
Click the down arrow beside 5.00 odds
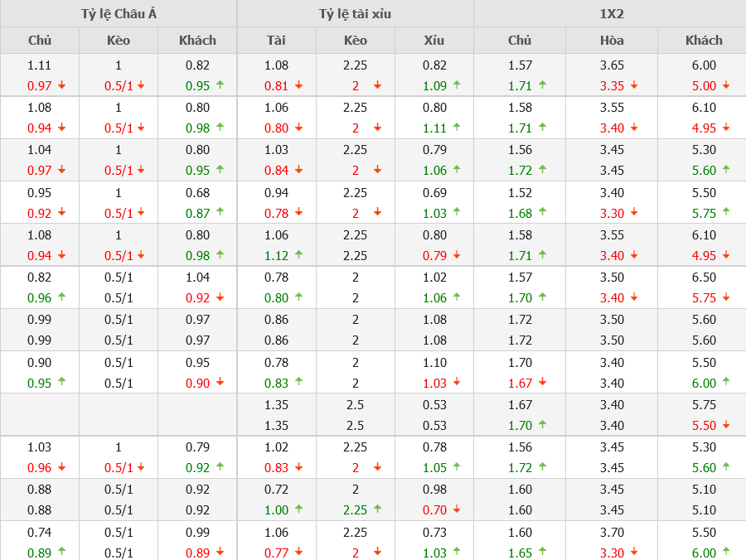pyautogui.click(x=726, y=85)
